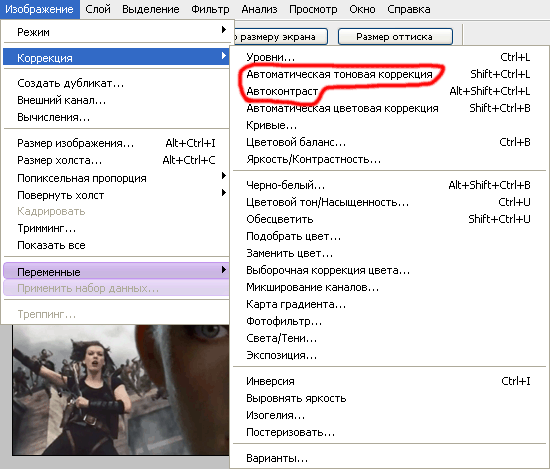Open the Слой menu
The image size is (550, 469).
pos(98,9)
